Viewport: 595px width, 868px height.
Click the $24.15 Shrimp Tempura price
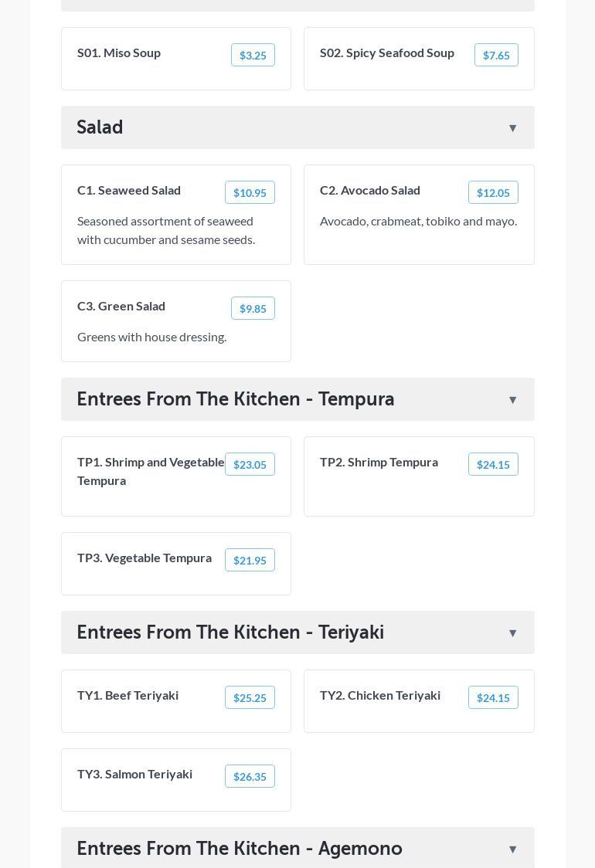coord(493,465)
